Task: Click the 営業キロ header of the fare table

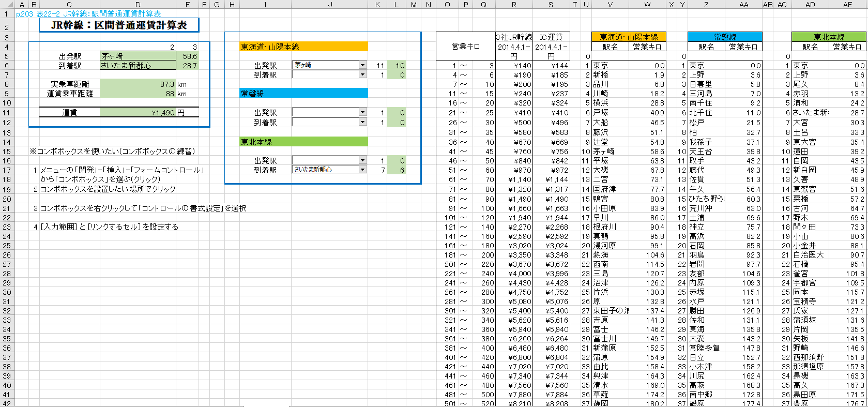Action: pyautogui.click(x=466, y=47)
